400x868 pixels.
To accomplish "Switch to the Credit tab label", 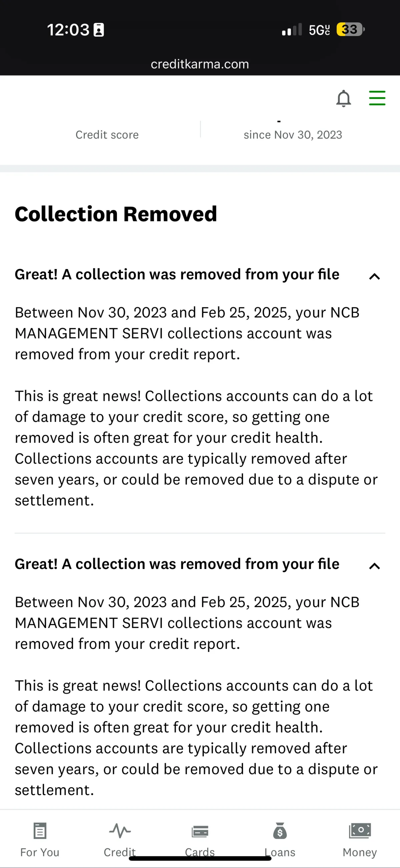I will pos(120,852).
